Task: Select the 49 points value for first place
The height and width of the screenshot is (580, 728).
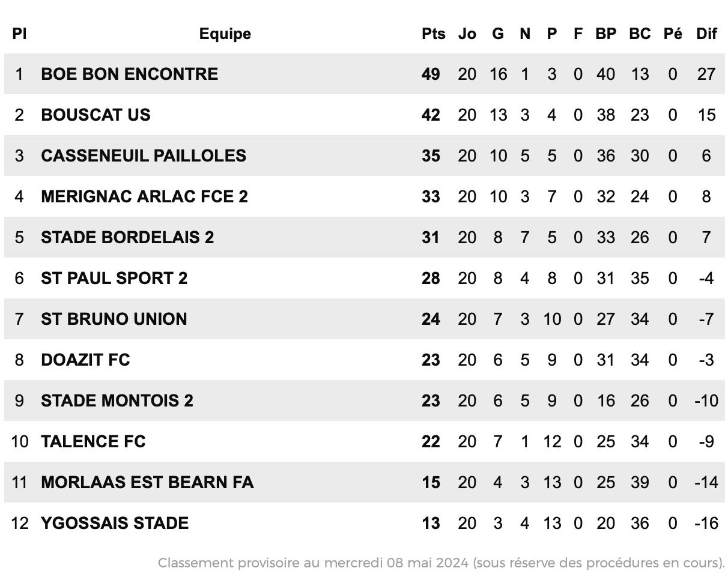Action: pos(431,74)
